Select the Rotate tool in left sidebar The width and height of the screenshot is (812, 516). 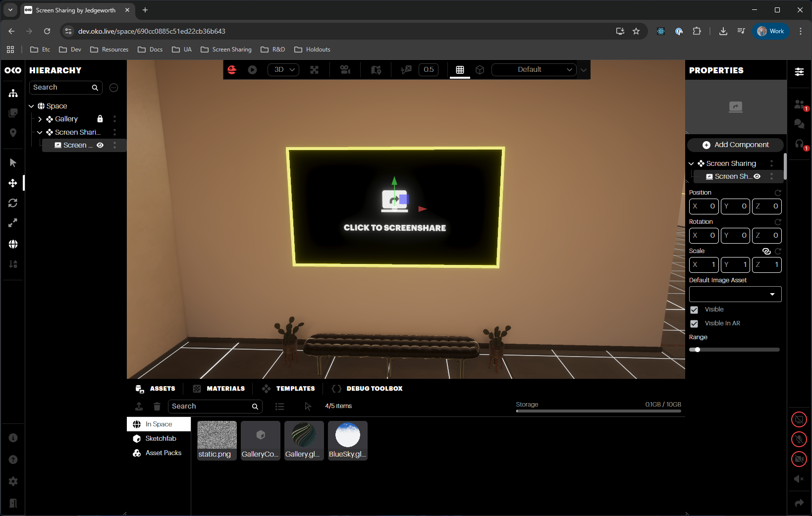pos(13,203)
